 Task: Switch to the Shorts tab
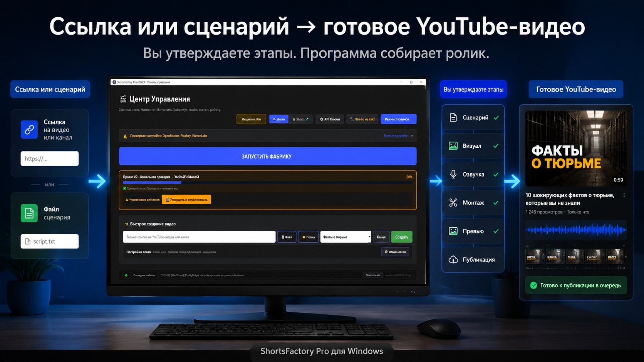coord(301,119)
